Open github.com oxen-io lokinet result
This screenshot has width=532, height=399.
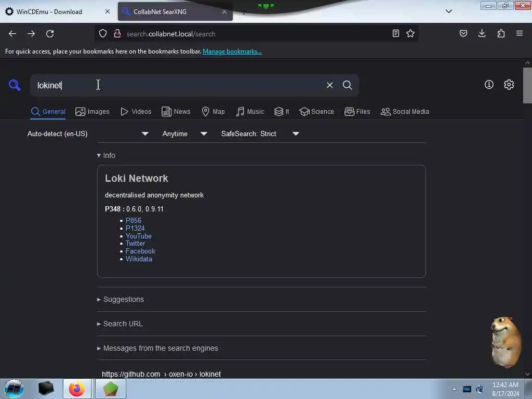click(x=161, y=374)
